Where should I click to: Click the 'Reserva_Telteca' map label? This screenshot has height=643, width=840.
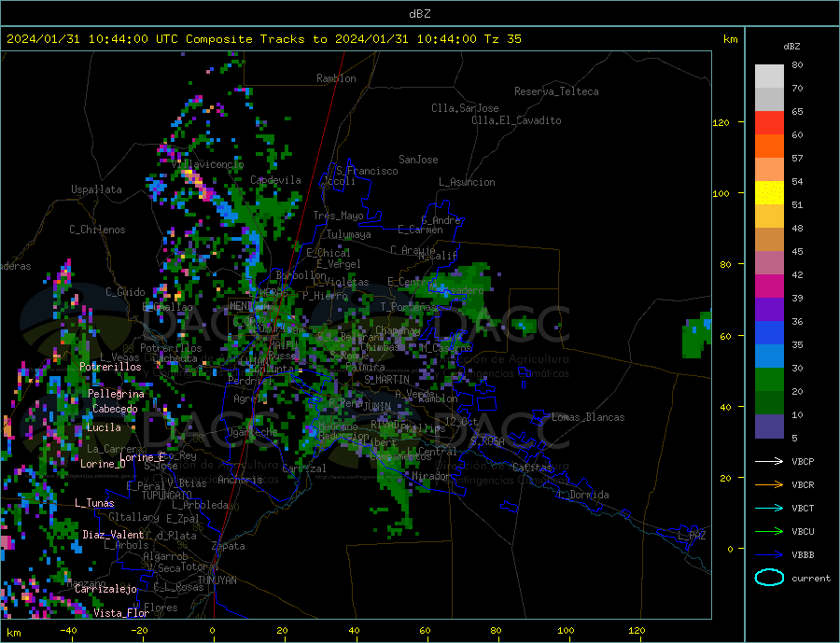[x=556, y=91]
